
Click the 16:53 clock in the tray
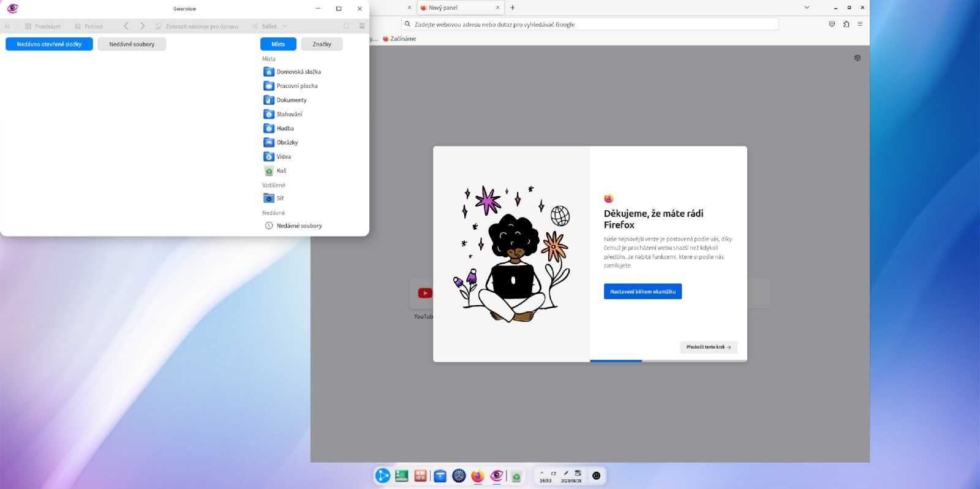click(545, 481)
